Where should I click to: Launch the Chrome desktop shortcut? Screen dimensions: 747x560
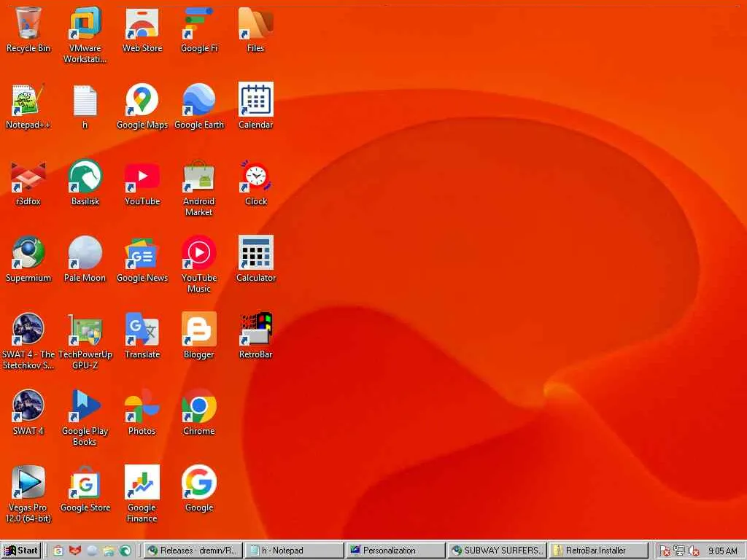point(199,413)
